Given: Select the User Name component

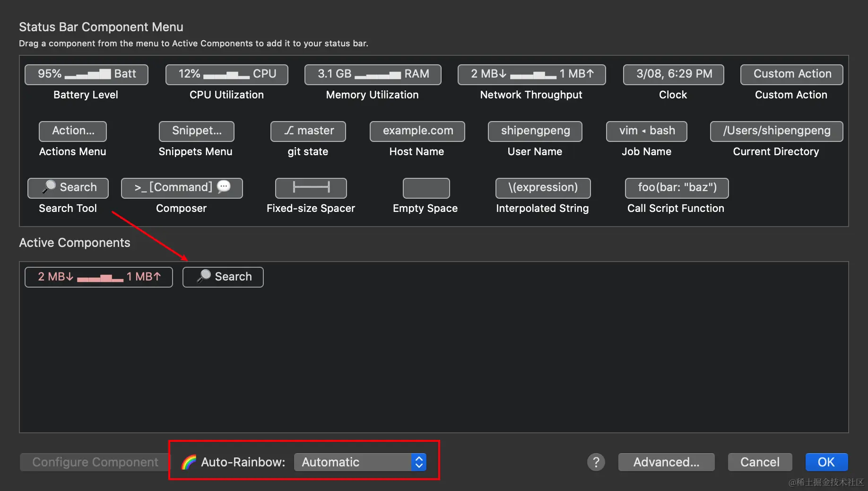Looking at the screenshot, I should pos(535,131).
